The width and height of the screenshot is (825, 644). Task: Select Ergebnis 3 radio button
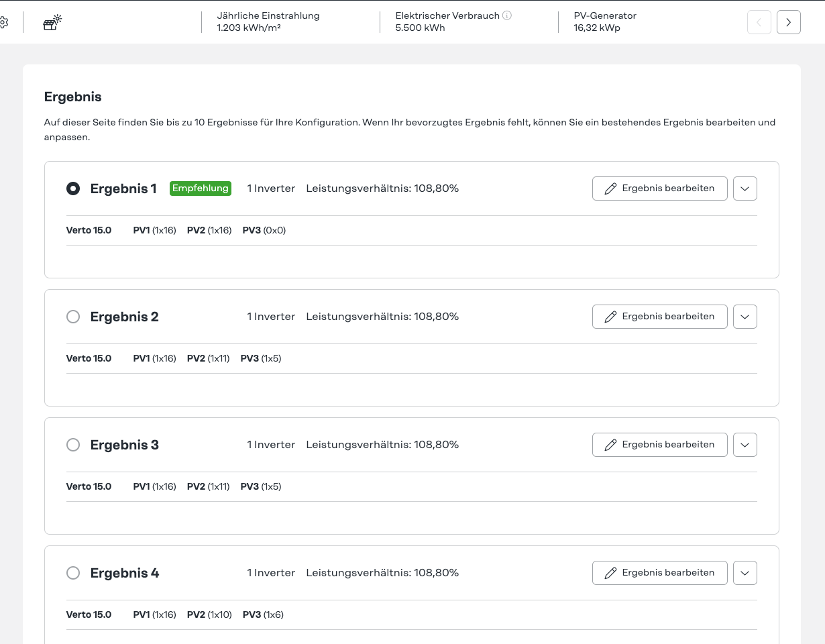[x=73, y=445]
